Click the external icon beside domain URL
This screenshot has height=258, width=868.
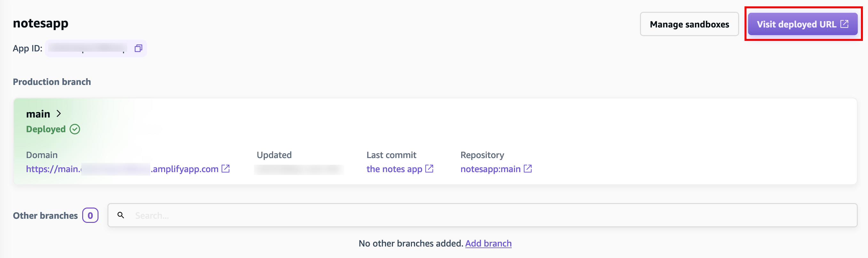coord(225,169)
